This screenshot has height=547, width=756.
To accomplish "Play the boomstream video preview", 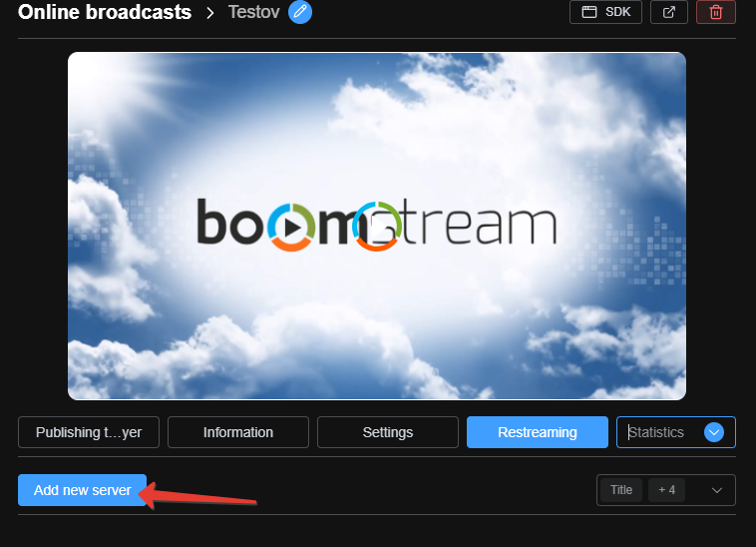I will coord(377,227).
